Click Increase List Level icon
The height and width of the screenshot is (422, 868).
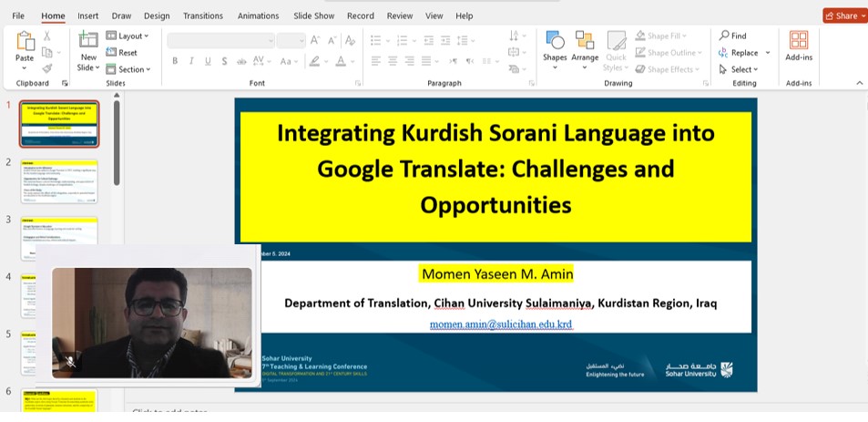(x=445, y=40)
